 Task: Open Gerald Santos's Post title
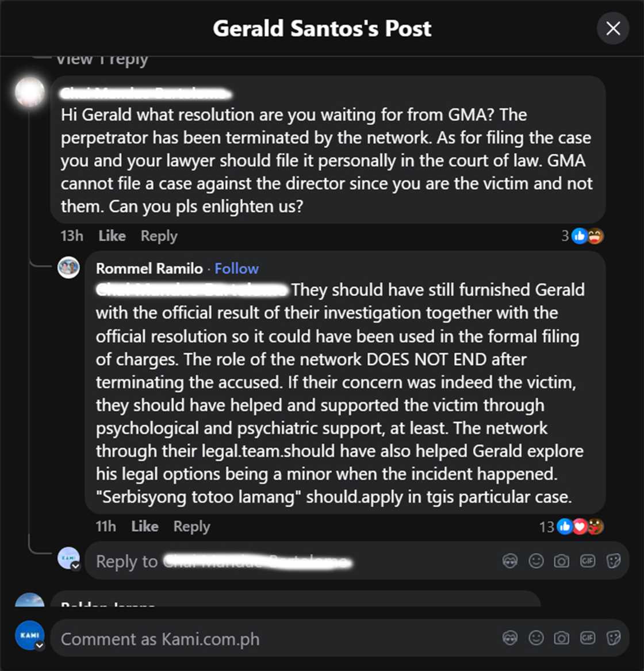point(322,29)
